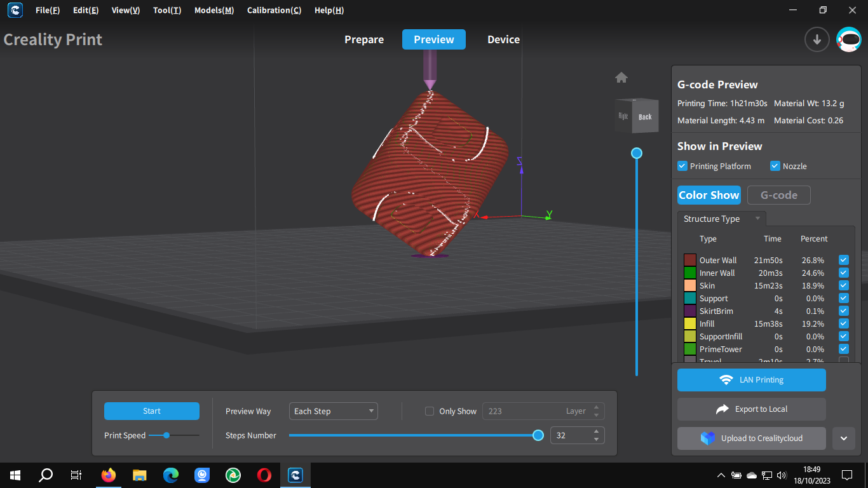Open File Explorer from the taskbar
Image resolution: width=868 pixels, height=488 pixels.
(x=140, y=475)
